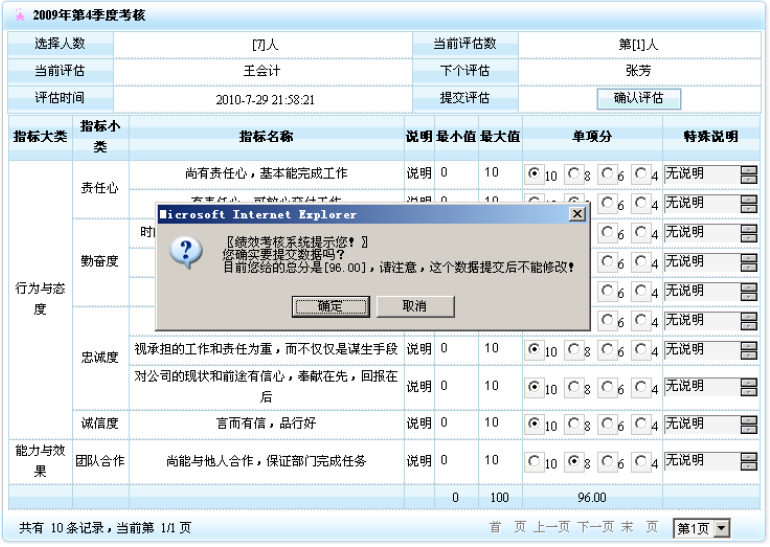
Task: Click the 行为与态度 category cell
Action: pos(40,299)
